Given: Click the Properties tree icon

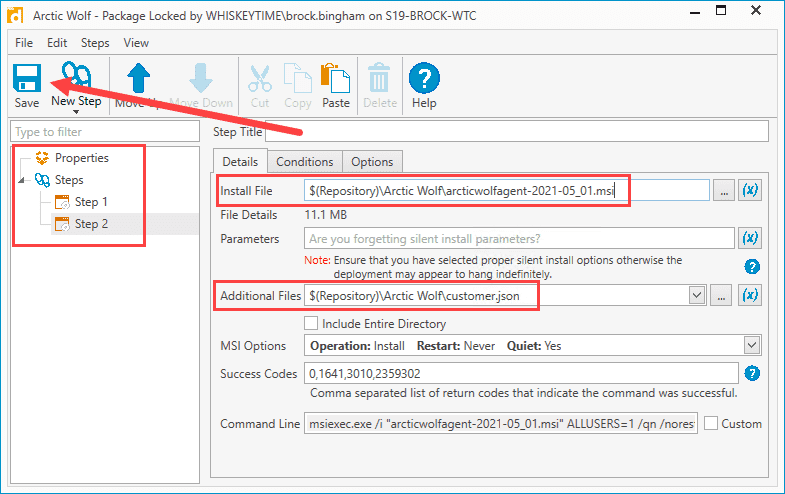Looking at the screenshot, I should tap(42, 158).
